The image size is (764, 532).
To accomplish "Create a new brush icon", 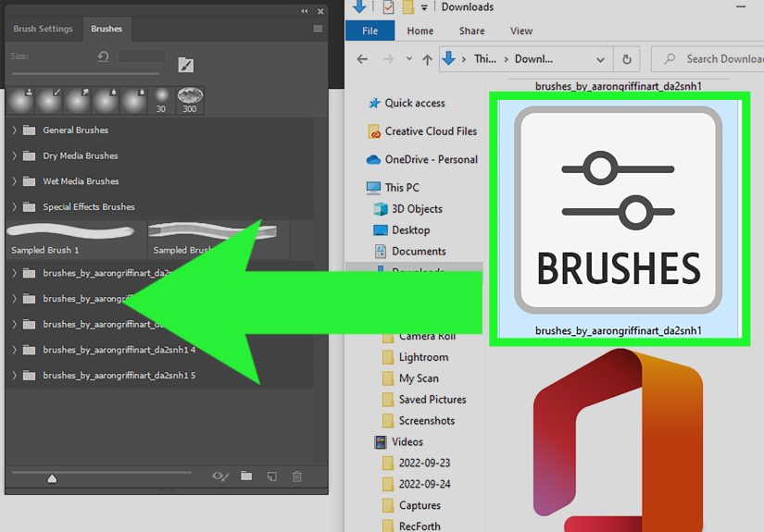I will (272, 476).
